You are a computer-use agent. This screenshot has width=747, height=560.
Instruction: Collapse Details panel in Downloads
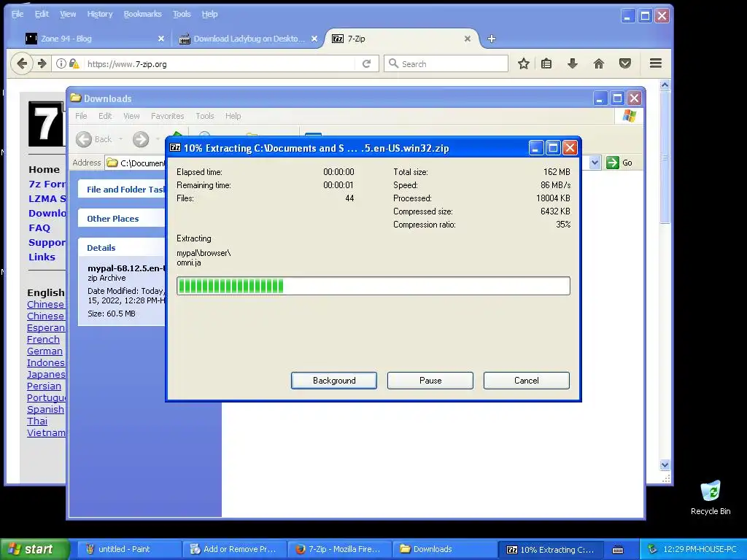tap(122, 248)
